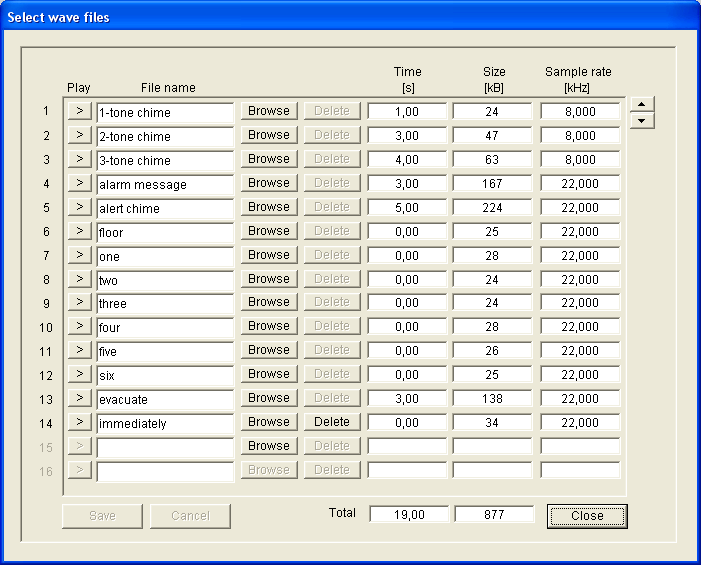
Task: Browse for the immediately row
Action: pyautogui.click(x=269, y=422)
